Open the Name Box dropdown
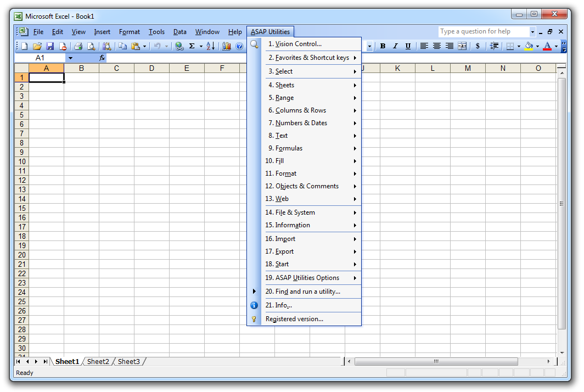Screen dimensions: 584x392 coord(70,57)
